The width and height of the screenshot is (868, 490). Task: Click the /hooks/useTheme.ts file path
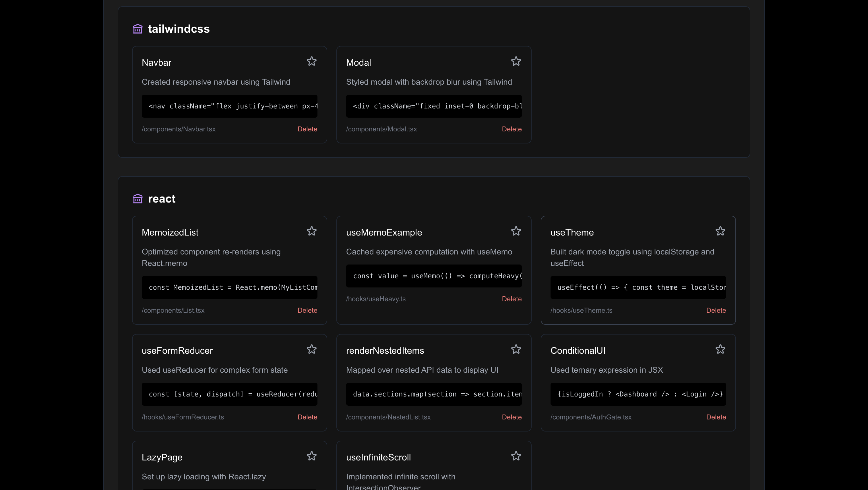[581, 310]
